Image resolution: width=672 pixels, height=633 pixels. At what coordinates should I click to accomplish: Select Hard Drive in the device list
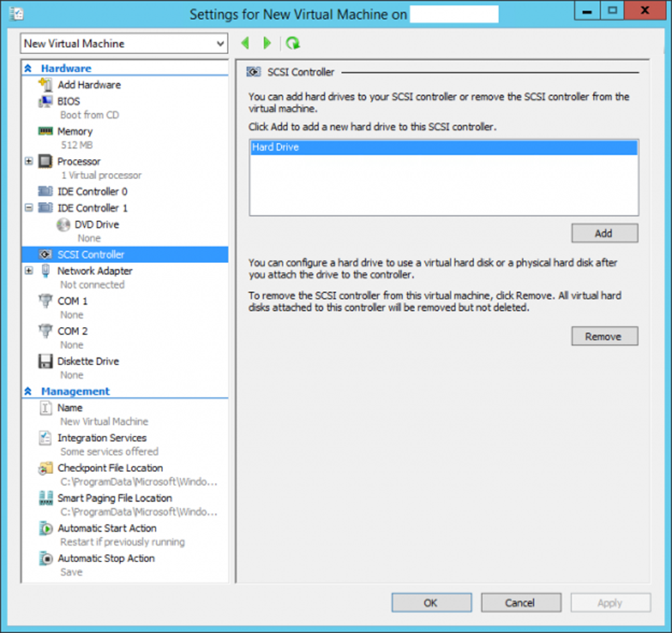pos(444,147)
